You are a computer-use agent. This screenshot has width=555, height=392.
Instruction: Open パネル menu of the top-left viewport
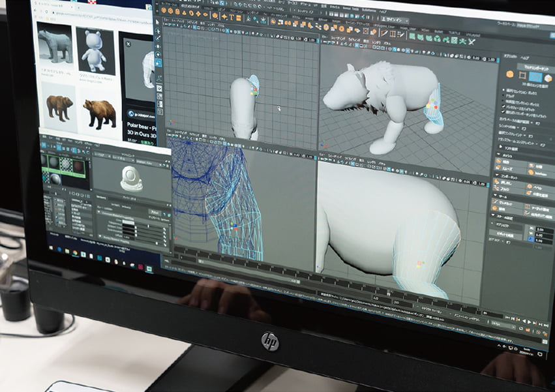pos(220,25)
